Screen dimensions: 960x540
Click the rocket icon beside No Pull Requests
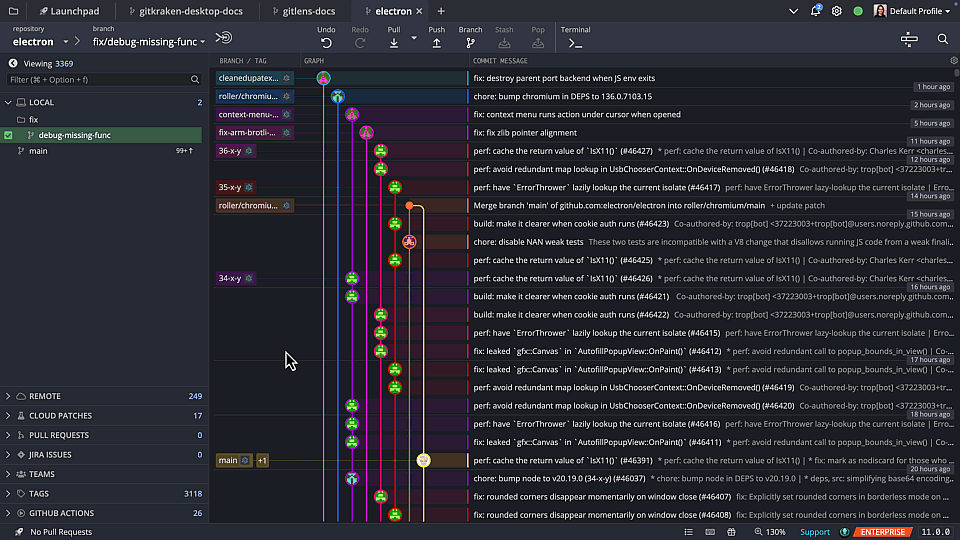(x=19, y=532)
